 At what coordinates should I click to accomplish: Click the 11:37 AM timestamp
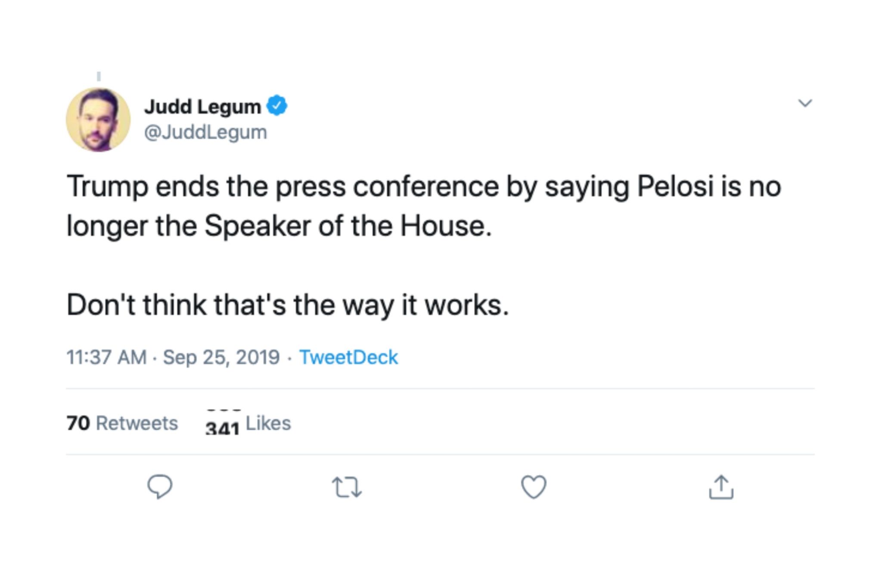[x=106, y=357]
